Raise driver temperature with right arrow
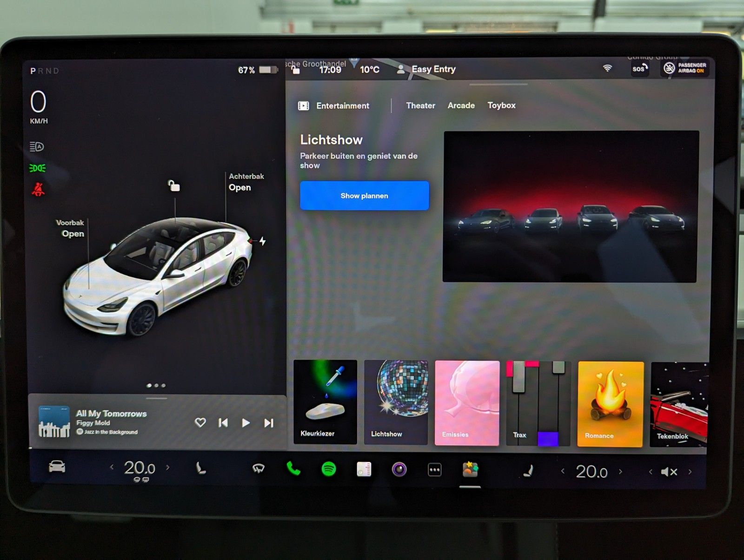Screen dimensions: 744x560 [x=168, y=468]
